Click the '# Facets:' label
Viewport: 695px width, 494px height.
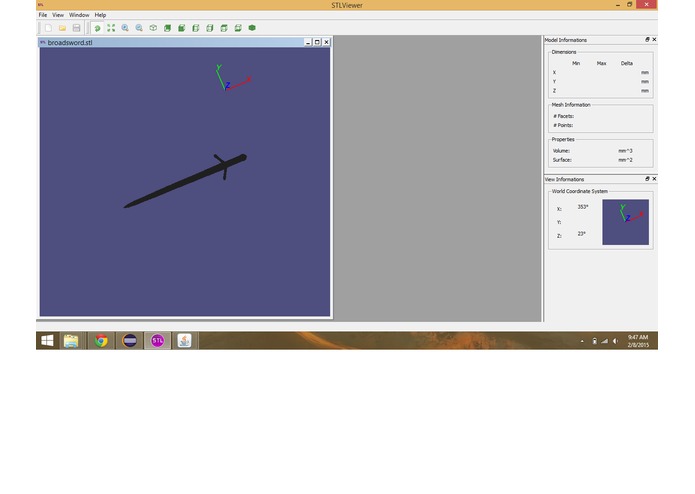tap(563, 116)
